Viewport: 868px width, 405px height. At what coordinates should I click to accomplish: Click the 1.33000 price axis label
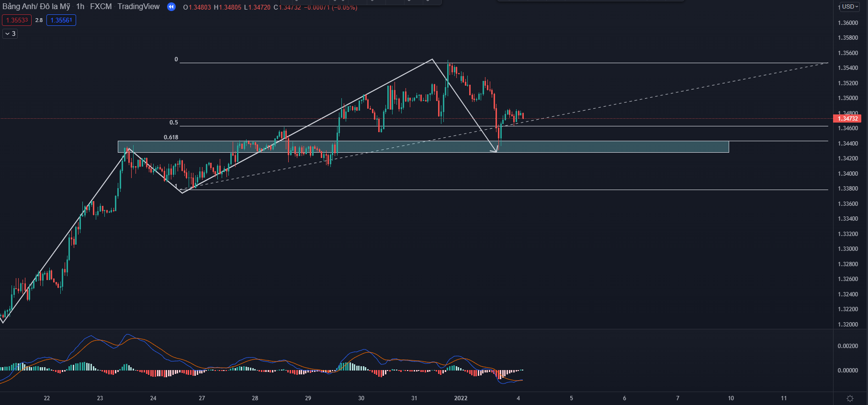click(x=848, y=249)
